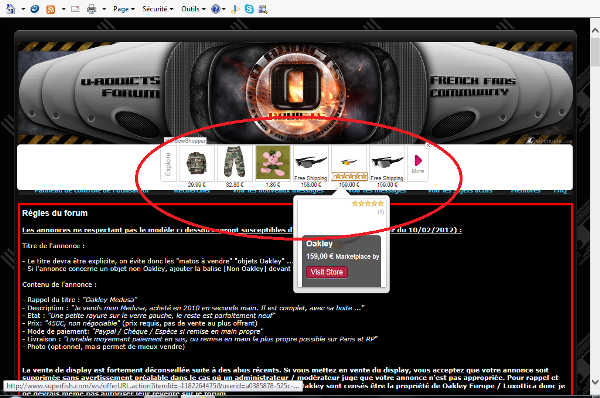Click Voir les nouveaux messages link

[x=278, y=191]
